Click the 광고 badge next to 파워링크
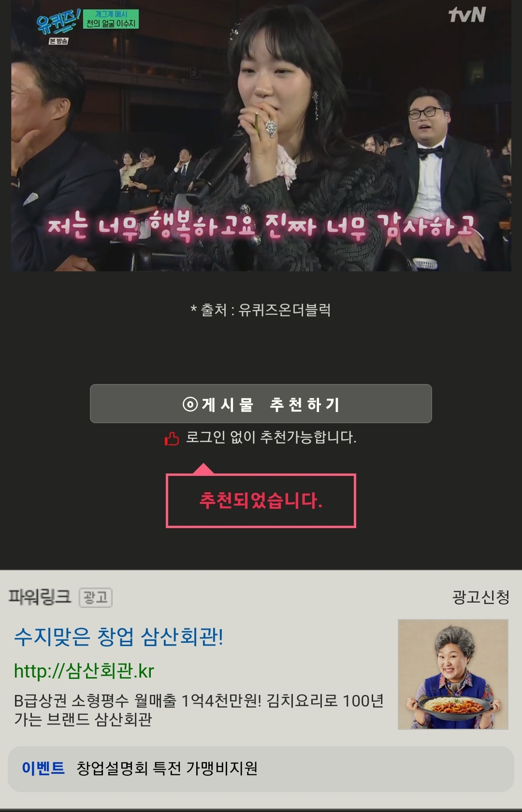The image size is (522, 812). tap(95, 598)
